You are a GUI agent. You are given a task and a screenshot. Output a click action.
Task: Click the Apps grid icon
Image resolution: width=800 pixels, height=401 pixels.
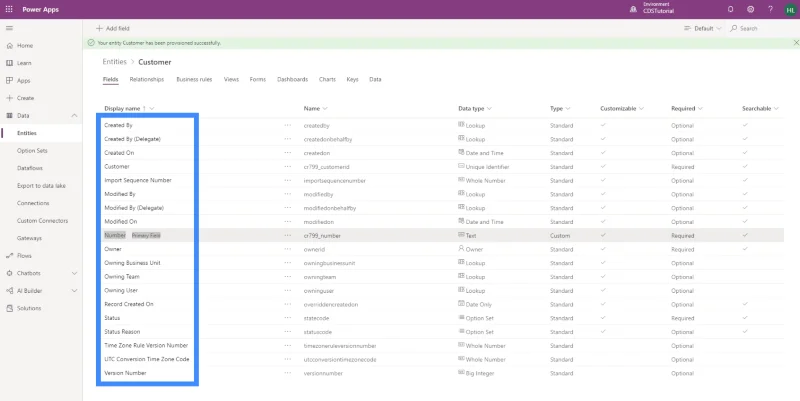click(x=9, y=81)
